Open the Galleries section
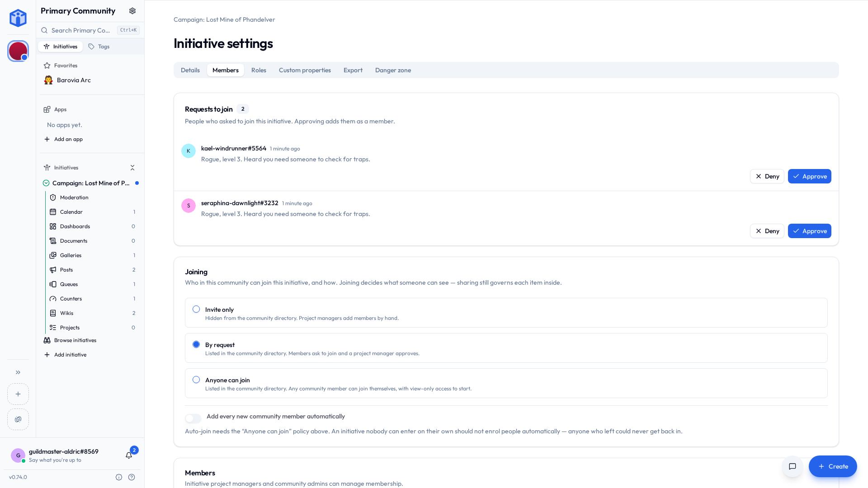Image resolution: width=868 pixels, height=488 pixels. point(92,255)
